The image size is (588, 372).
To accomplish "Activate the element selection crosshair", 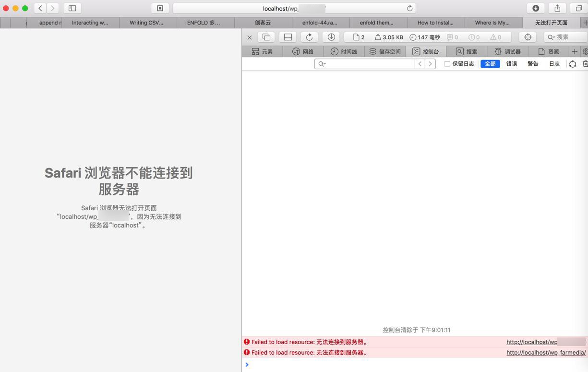I will coord(528,37).
